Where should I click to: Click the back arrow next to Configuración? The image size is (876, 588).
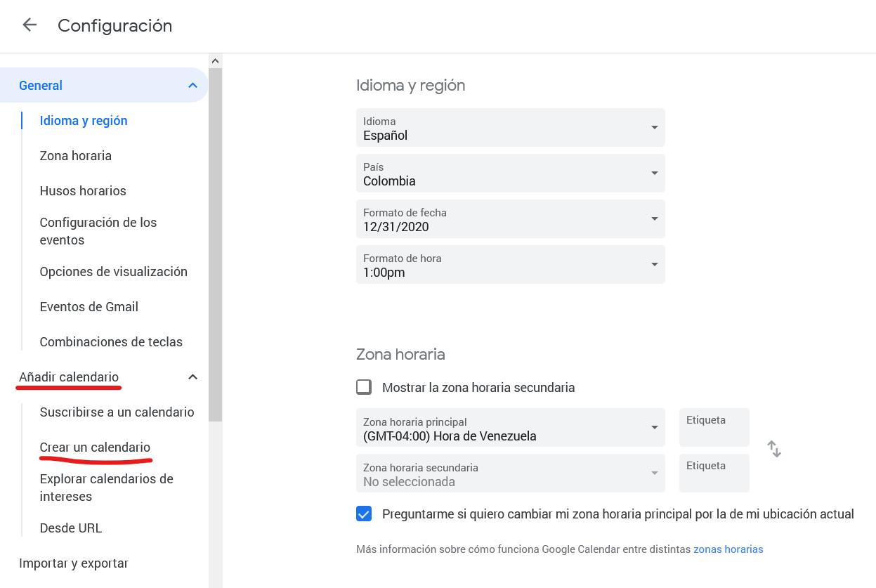(x=30, y=25)
